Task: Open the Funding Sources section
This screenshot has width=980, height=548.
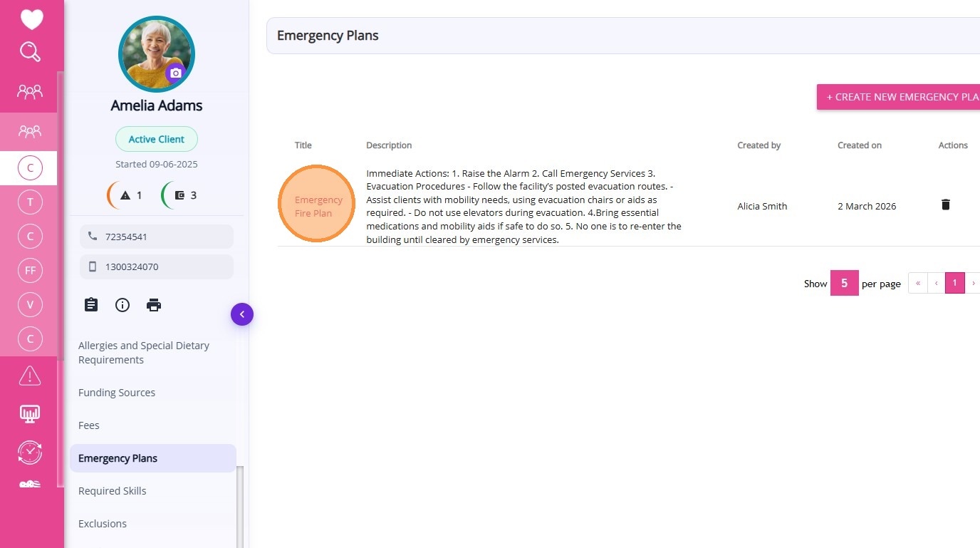Action: [x=117, y=393]
